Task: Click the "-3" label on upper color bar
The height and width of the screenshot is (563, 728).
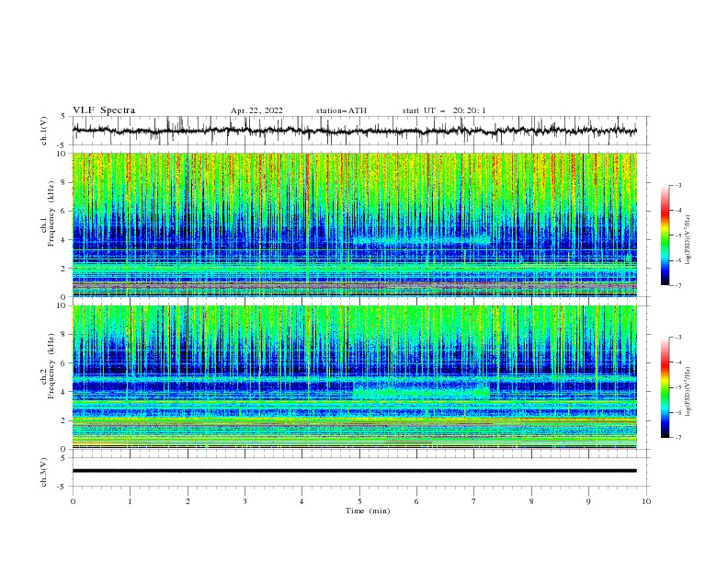Action: [x=677, y=185]
